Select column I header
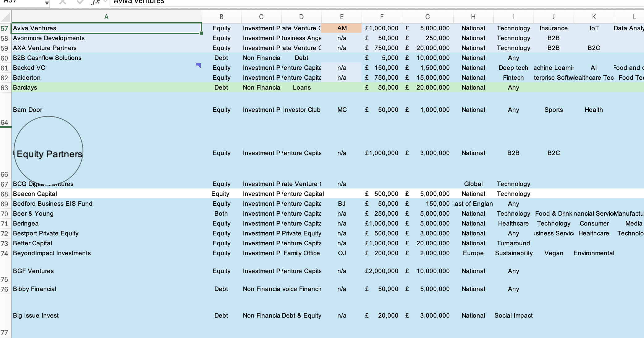The height and width of the screenshot is (338, 644). pos(514,17)
